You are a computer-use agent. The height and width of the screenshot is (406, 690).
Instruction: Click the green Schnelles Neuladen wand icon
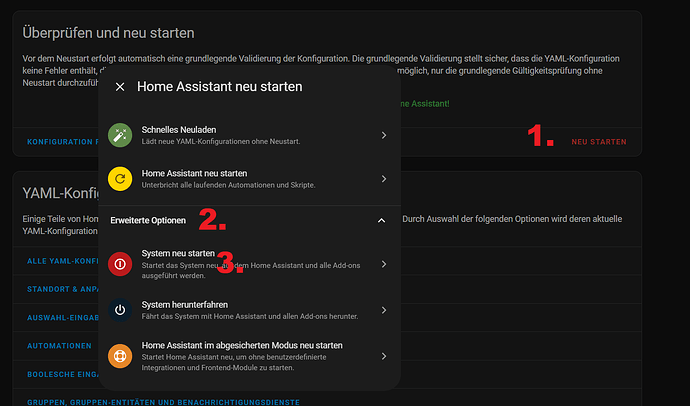tap(120, 135)
